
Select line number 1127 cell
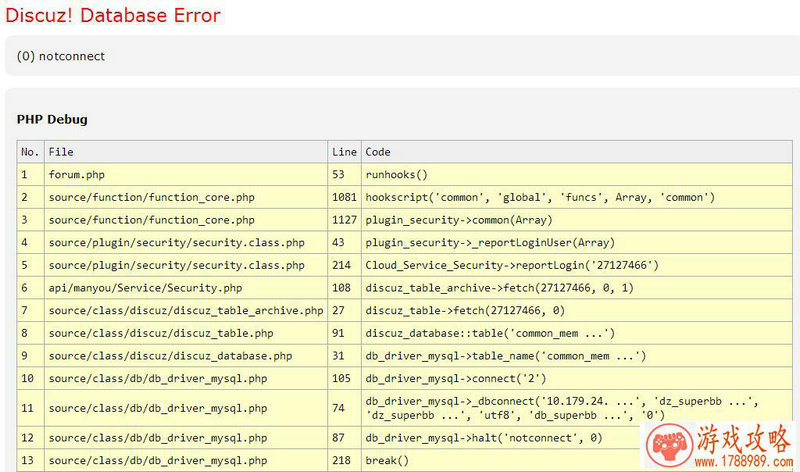pos(344,220)
